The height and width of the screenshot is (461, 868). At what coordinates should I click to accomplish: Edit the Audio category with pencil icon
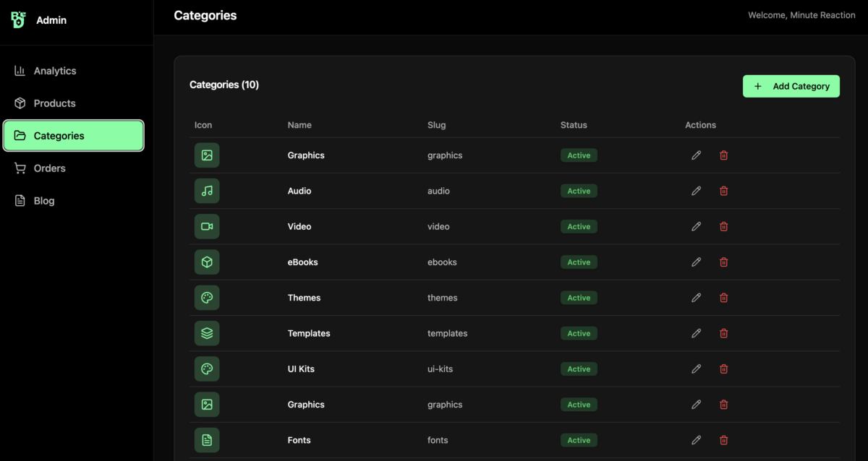[x=696, y=191]
